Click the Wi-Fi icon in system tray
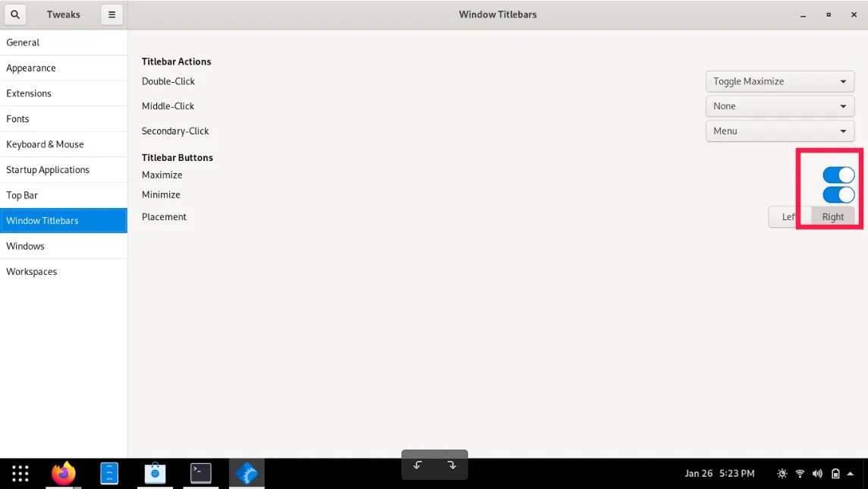This screenshot has width=868, height=489. [800, 473]
